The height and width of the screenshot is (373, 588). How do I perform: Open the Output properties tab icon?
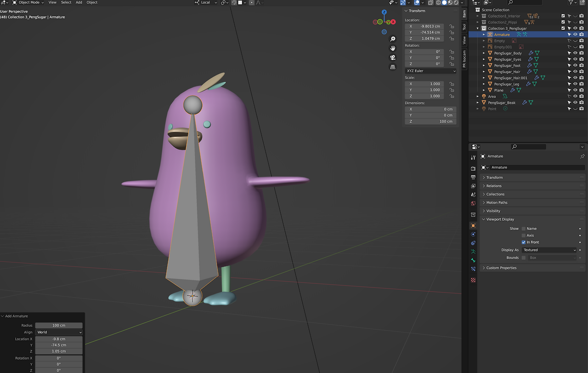[473, 177]
